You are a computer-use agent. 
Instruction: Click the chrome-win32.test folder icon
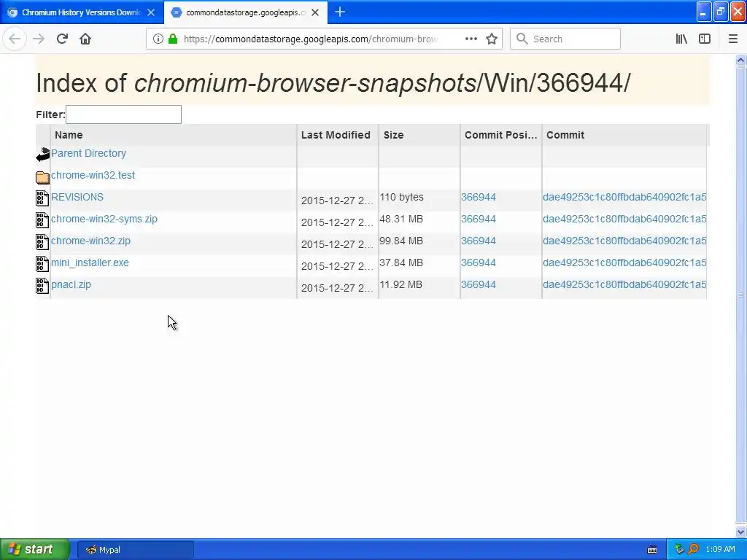point(42,178)
